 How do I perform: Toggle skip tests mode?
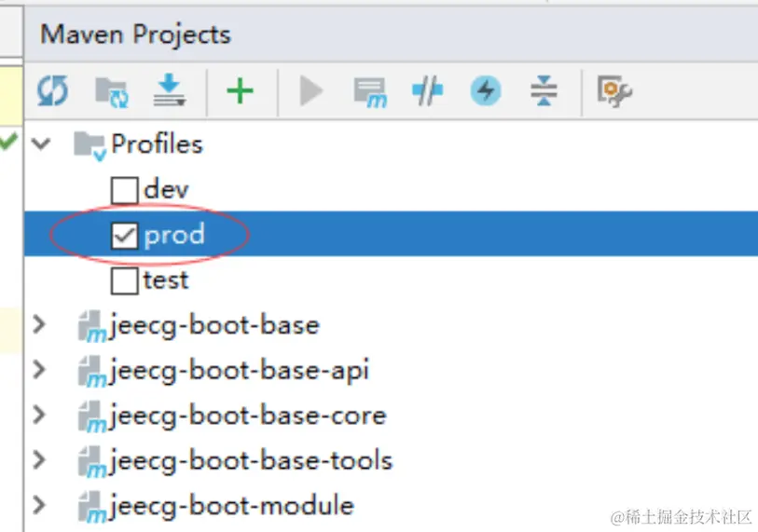(x=486, y=90)
